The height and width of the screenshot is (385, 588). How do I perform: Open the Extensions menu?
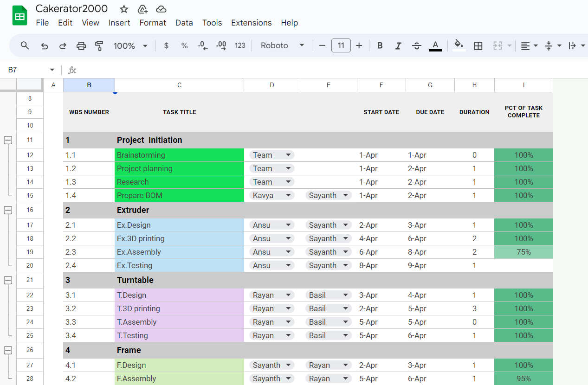tap(251, 23)
